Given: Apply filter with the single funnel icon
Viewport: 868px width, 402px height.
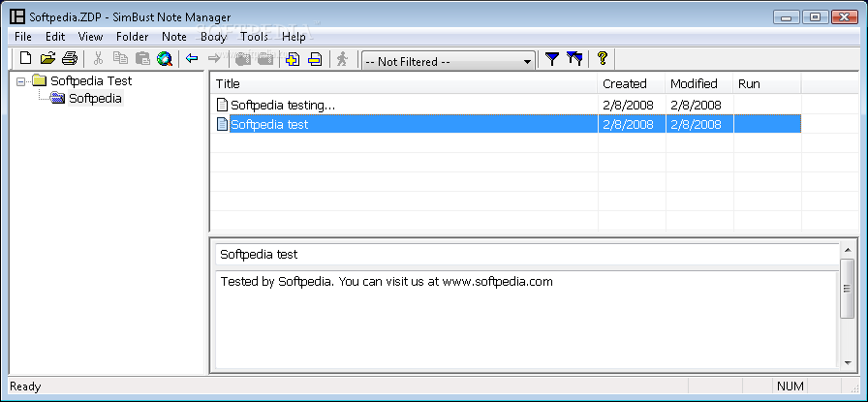Looking at the screenshot, I should pos(552,58).
